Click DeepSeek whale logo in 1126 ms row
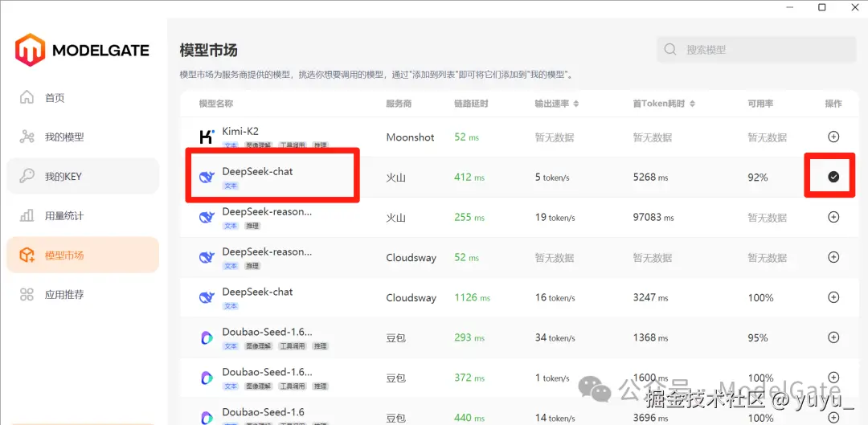 pos(207,297)
